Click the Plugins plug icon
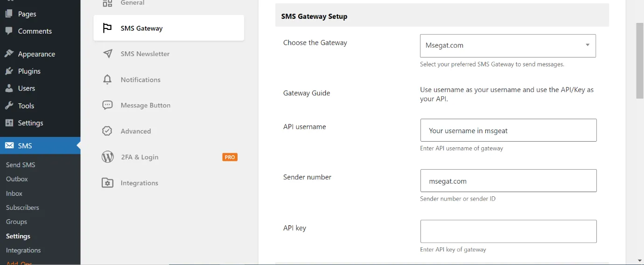 9,71
